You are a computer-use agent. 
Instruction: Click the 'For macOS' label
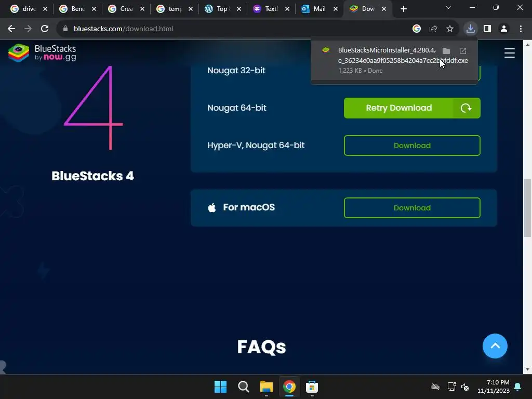(x=249, y=207)
